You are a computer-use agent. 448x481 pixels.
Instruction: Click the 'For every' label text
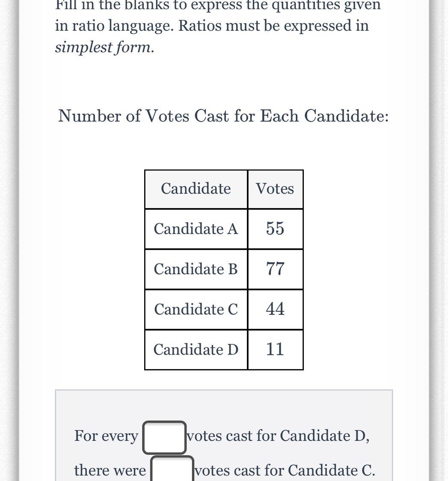coord(106,436)
